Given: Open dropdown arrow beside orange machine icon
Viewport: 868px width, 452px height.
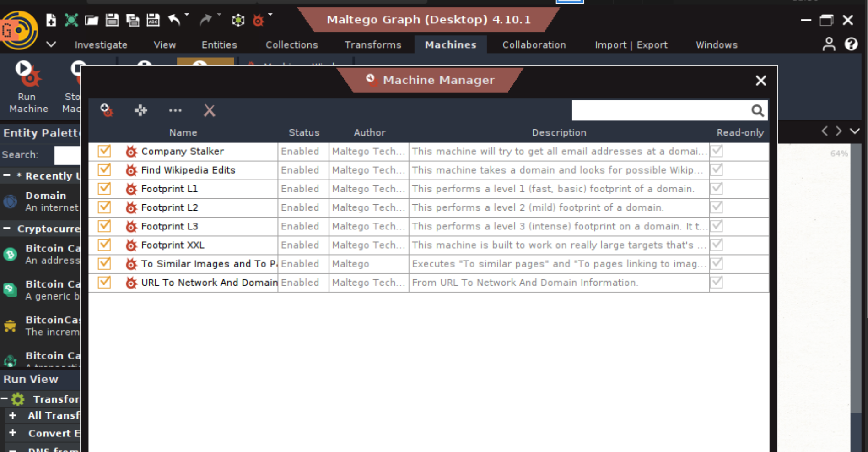Looking at the screenshot, I should pos(270,15).
